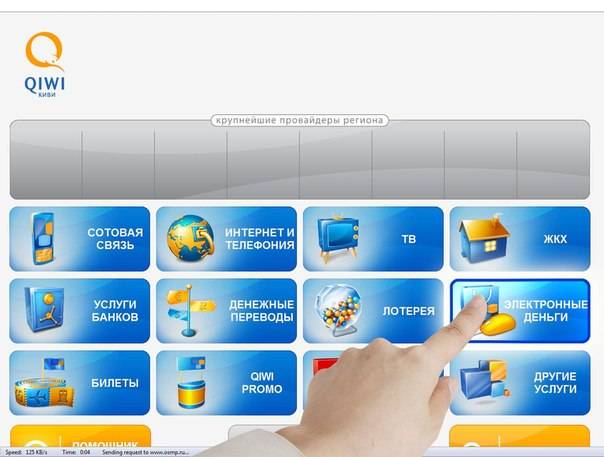Viewport: 604px width, 457px height.
Task: Open Интернет и телефония category
Action: point(226,239)
